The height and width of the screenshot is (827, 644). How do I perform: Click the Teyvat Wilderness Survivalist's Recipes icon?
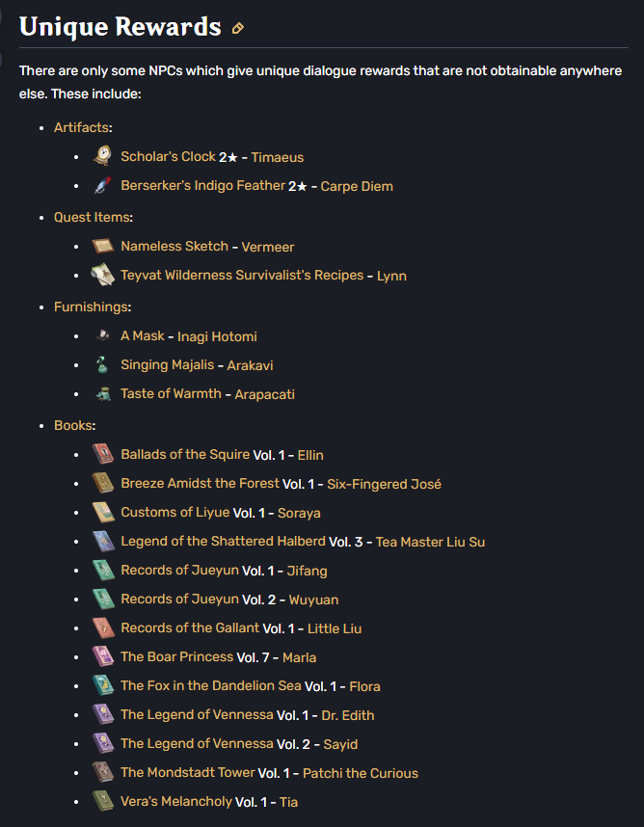point(103,275)
